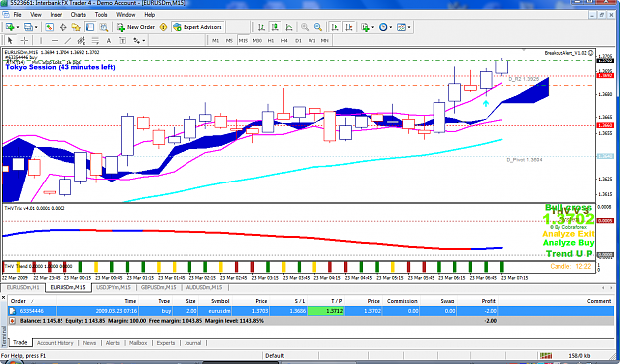
Task: Open the Account History terminal tab
Action: [55, 343]
